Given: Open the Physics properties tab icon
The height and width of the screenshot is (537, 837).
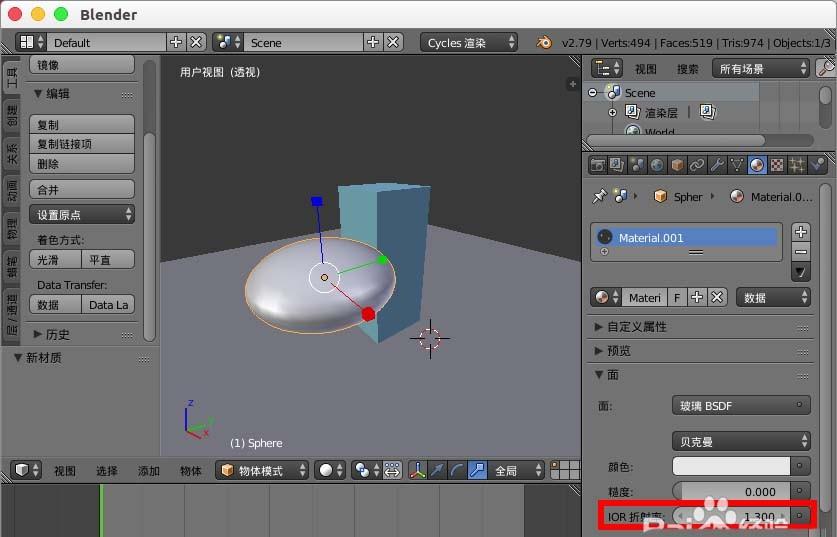Looking at the screenshot, I should [x=817, y=165].
